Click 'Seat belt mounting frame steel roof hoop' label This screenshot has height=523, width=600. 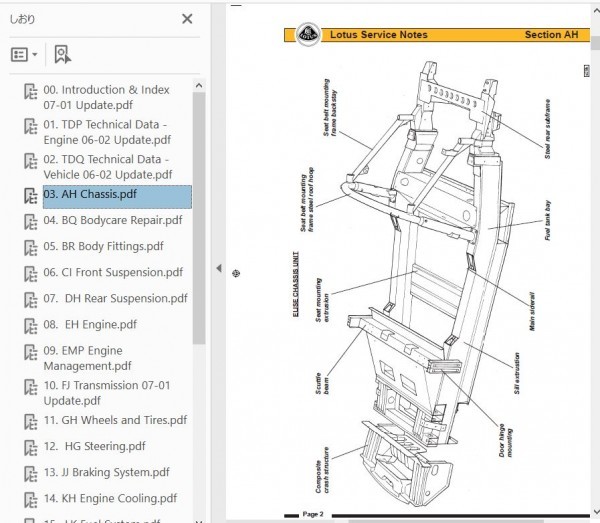coord(307,199)
